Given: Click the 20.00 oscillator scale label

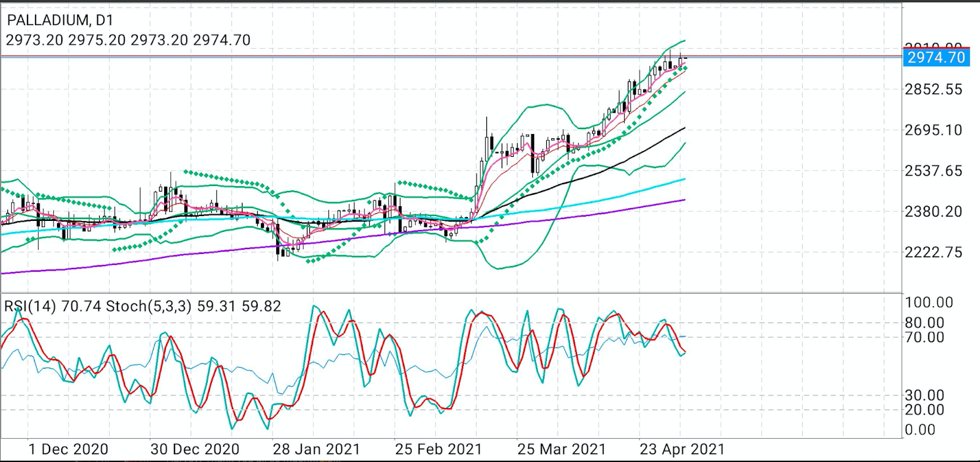Looking at the screenshot, I should [925, 410].
